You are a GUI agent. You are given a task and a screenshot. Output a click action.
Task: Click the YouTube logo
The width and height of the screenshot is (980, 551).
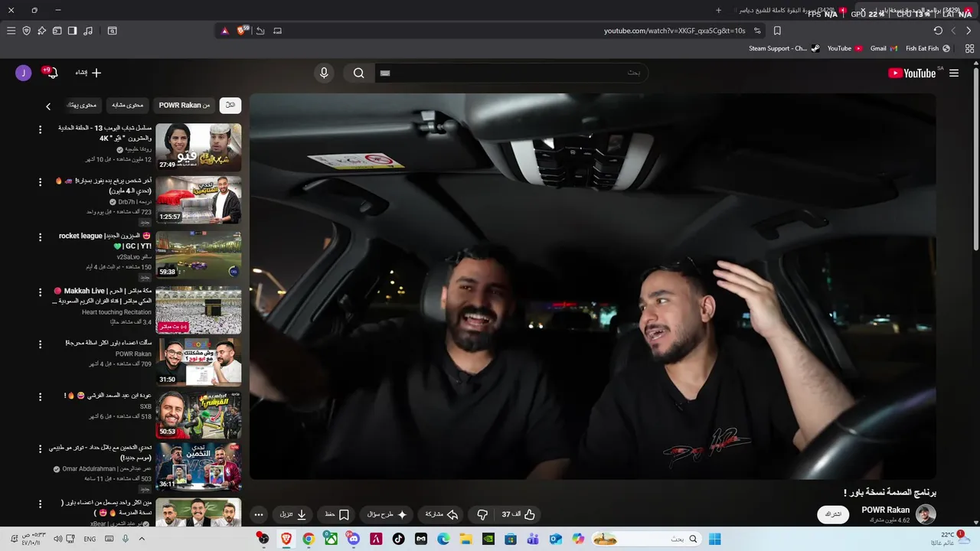pyautogui.click(x=912, y=73)
